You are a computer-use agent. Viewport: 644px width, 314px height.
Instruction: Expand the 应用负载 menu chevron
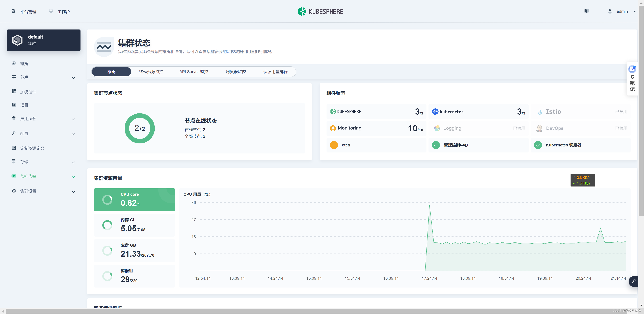(73, 119)
